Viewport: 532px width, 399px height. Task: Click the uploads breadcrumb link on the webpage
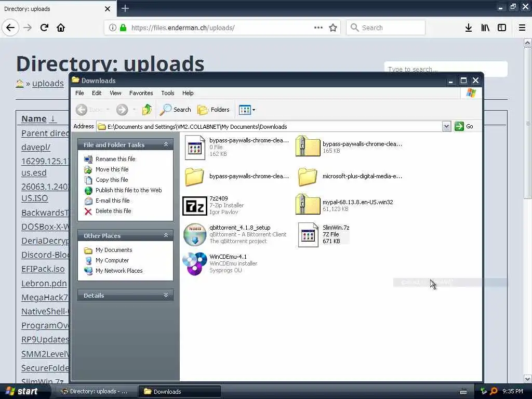point(48,84)
